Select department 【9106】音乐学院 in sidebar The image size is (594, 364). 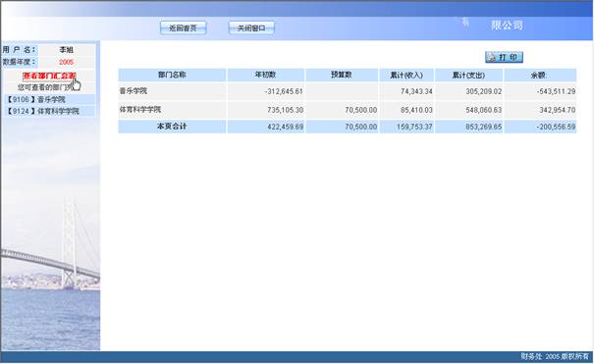click(x=49, y=99)
